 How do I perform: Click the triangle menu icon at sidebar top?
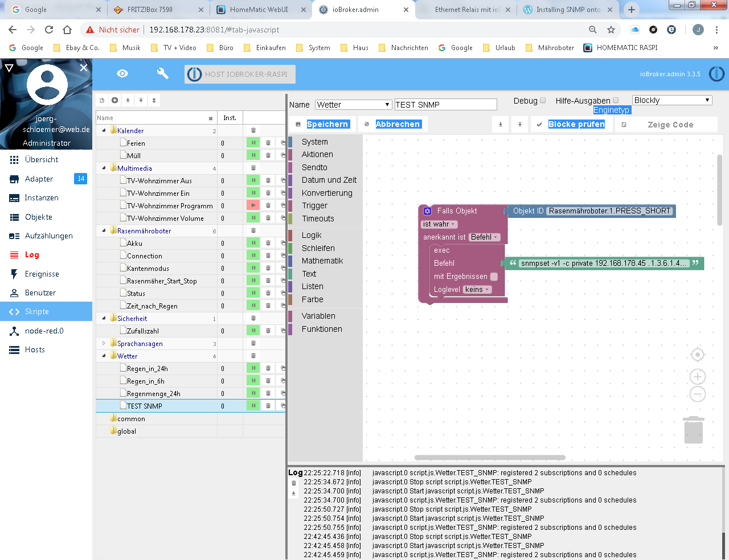coord(9,68)
